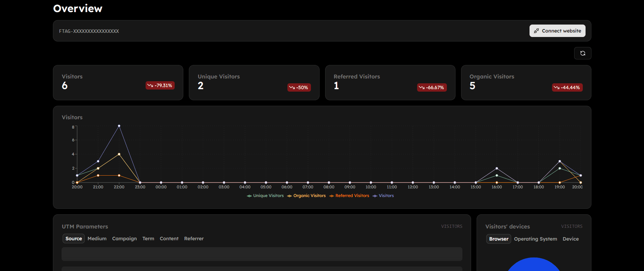Screen dimensions: 644x271
Task: Click the Organic Visitors -44.44% trend badge
Action: point(567,87)
